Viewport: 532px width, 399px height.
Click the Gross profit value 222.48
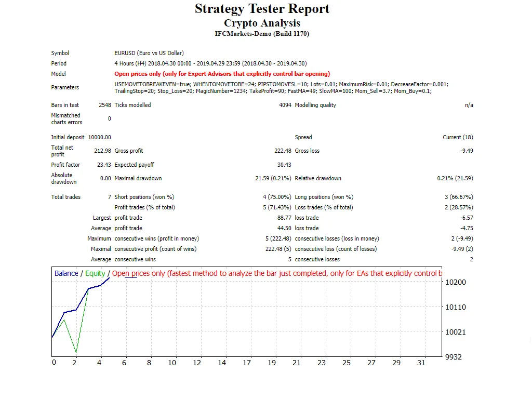point(284,151)
